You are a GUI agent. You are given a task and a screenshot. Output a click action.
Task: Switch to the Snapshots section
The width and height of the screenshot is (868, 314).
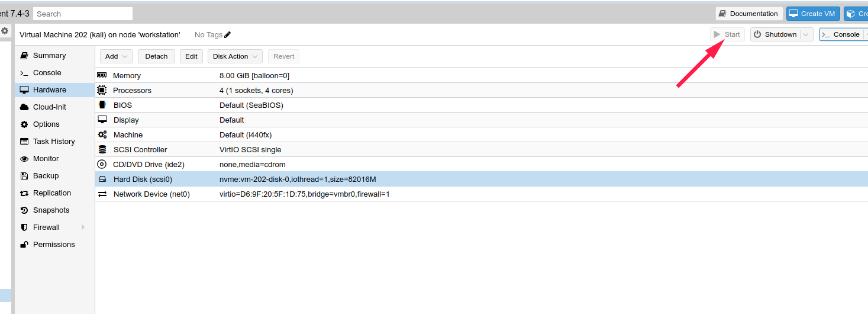51,210
